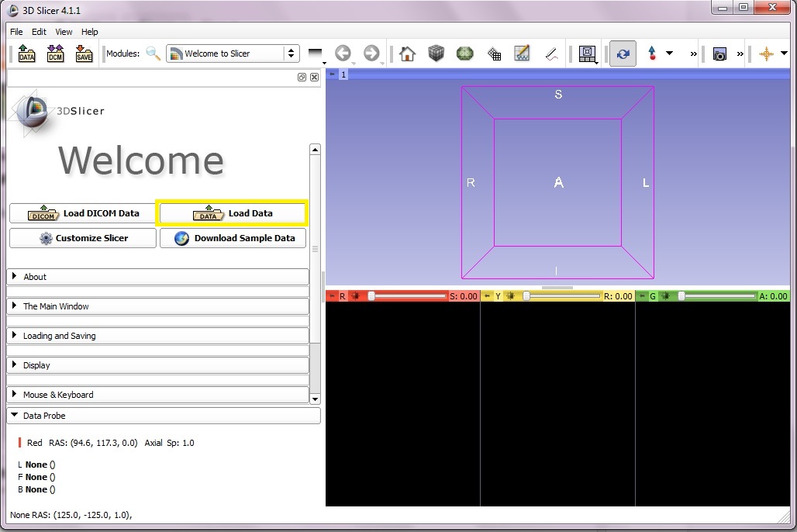Click the Download Sample Data button
Viewport: 797px width, 532px height.
click(x=233, y=238)
